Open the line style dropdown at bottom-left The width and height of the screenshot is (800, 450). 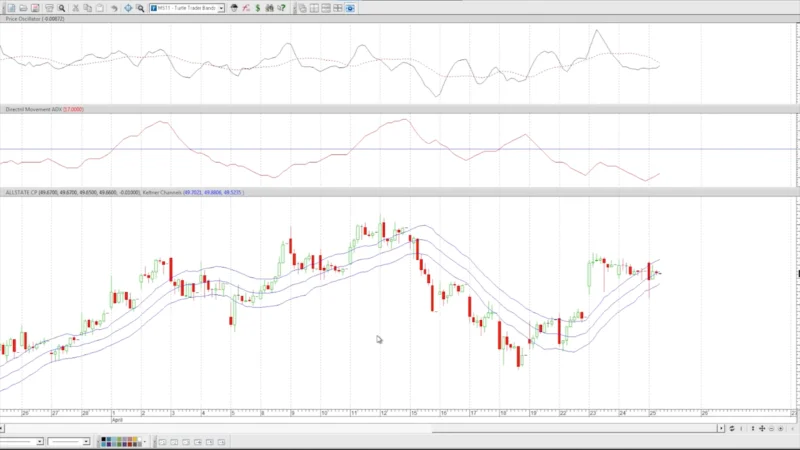(39, 441)
